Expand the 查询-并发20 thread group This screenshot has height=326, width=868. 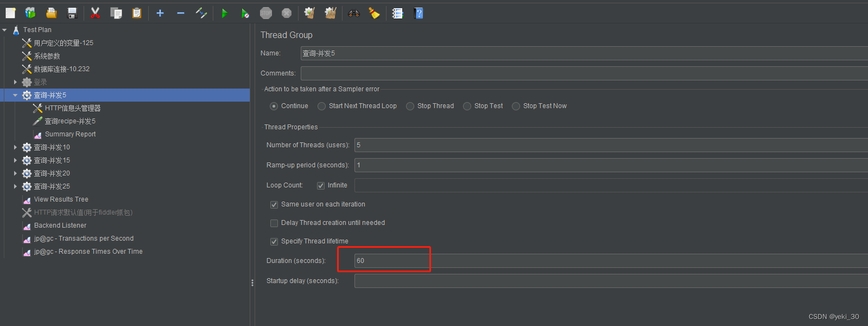[x=15, y=173]
